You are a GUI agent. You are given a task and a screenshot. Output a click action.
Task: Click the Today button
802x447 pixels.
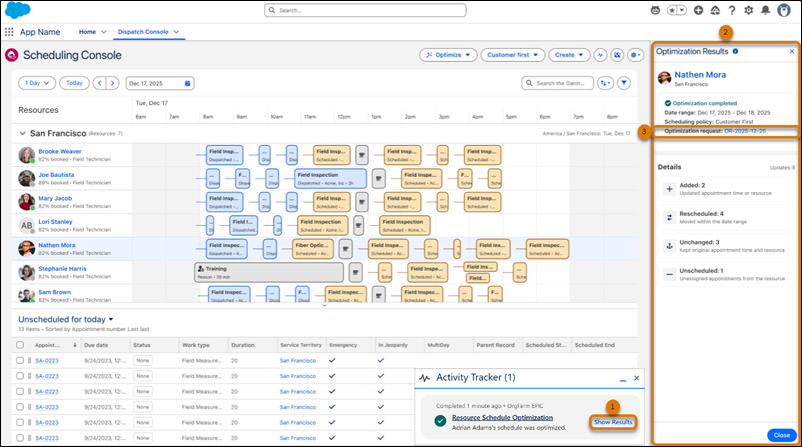(x=74, y=83)
